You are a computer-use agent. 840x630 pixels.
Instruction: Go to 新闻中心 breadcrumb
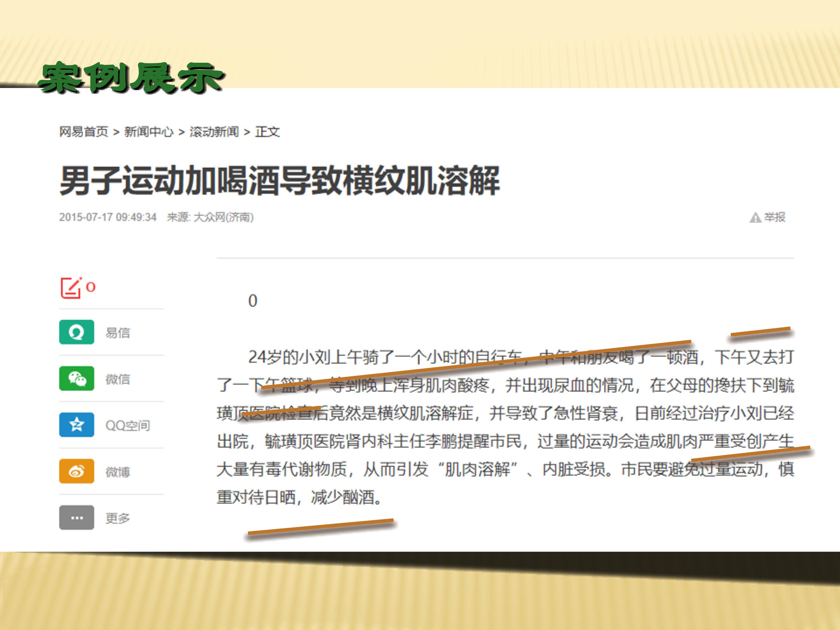pyautogui.click(x=149, y=132)
